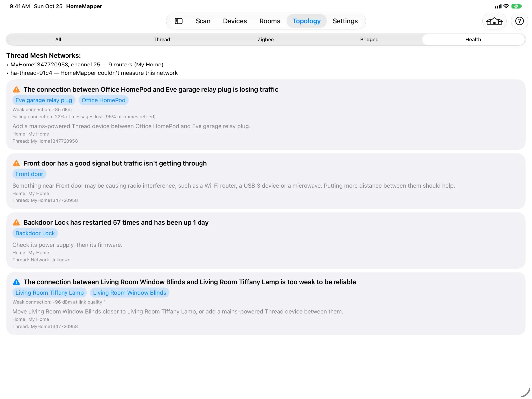Click warning icon on Front door alert

coord(16,163)
